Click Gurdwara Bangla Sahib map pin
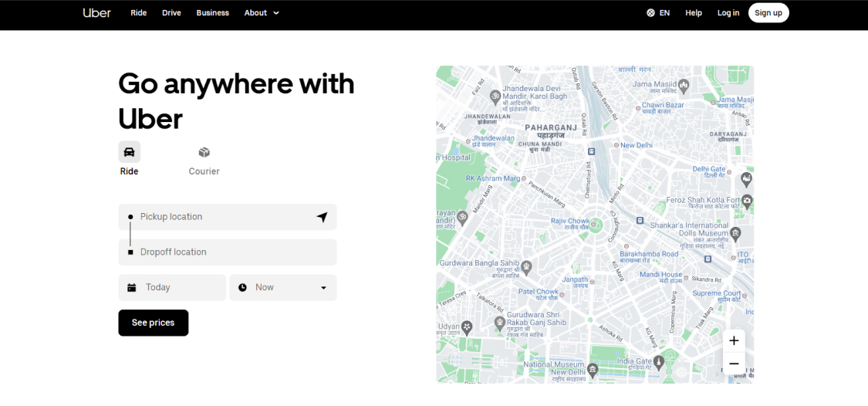 pyautogui.click(x=527, y=268)
